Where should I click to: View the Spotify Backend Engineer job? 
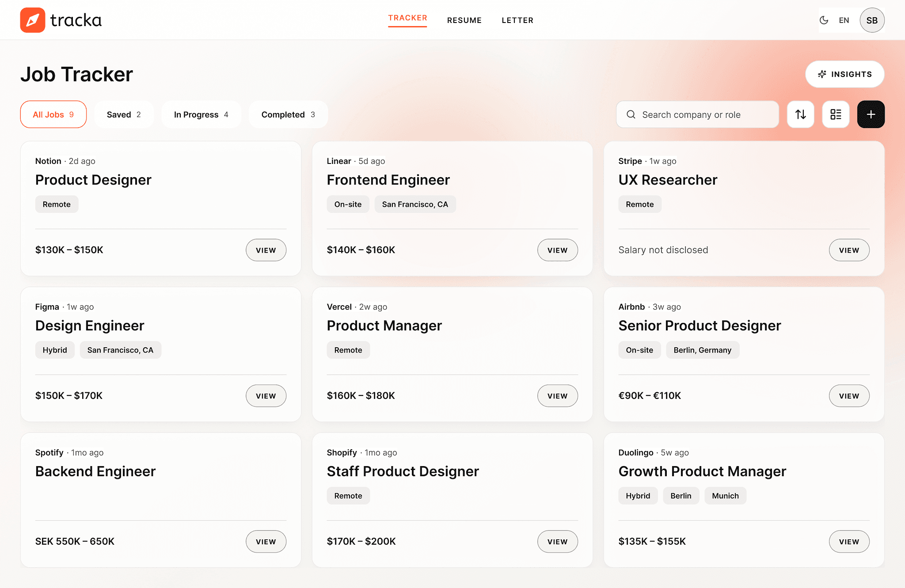tap(266, 542)
